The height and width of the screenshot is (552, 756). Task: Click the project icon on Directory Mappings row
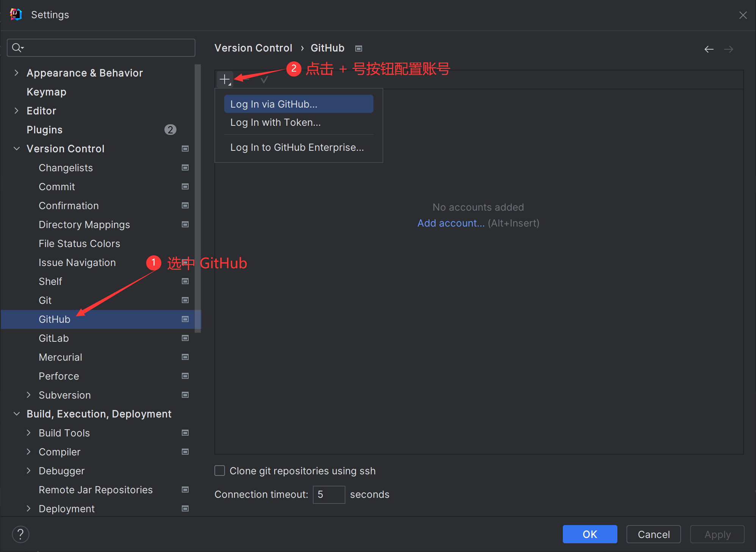[185, 224]
